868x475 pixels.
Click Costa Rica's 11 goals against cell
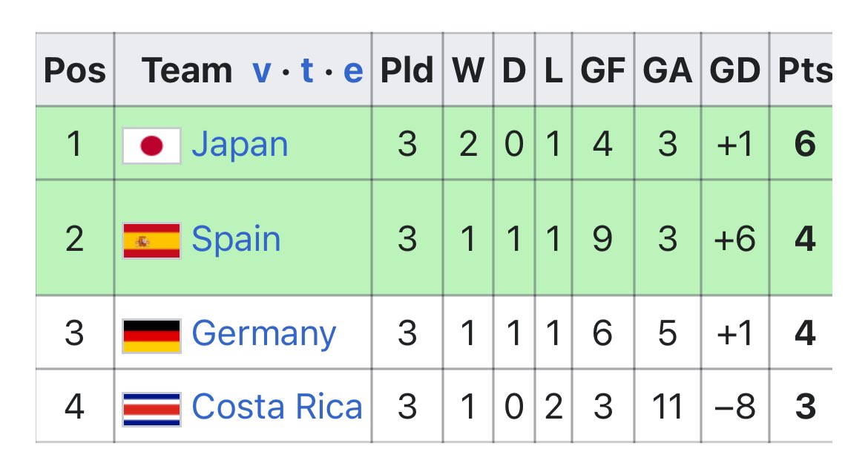point(667,407)
